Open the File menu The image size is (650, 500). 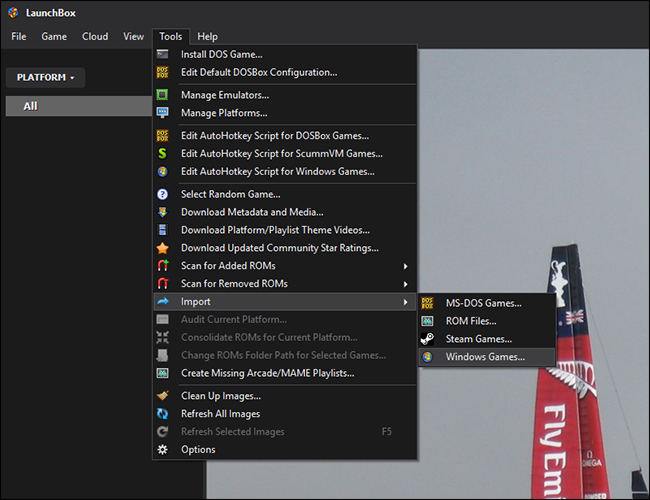point(19,37)
